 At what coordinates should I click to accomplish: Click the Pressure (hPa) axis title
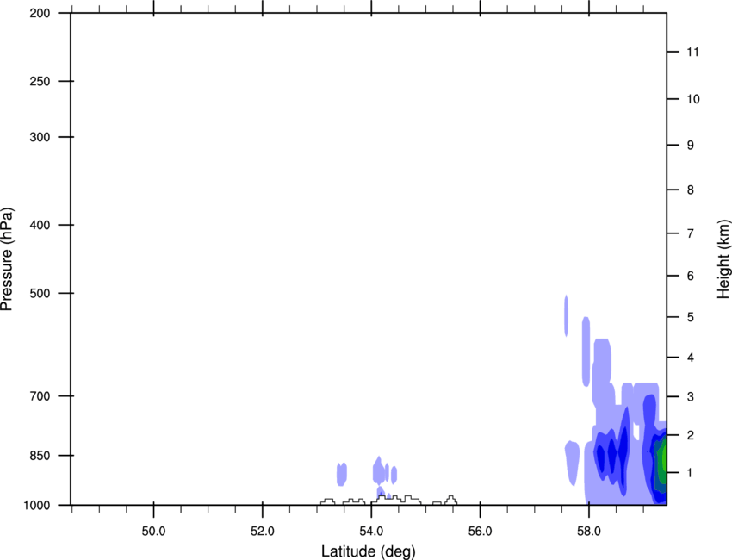[x=7, y=259]
